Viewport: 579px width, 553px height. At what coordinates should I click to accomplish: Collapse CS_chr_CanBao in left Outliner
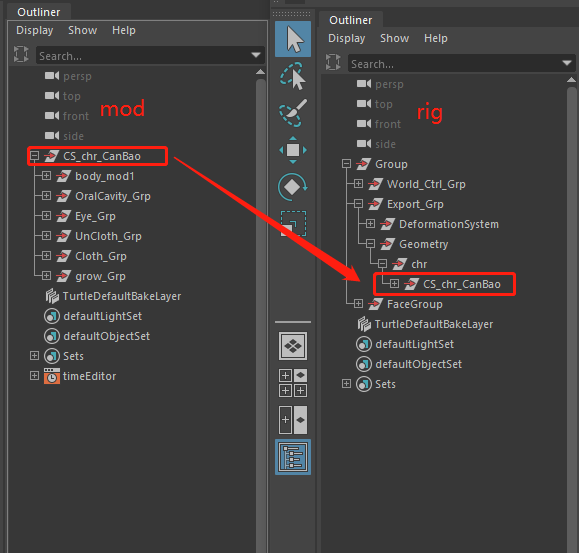click(x=34, y=156)
